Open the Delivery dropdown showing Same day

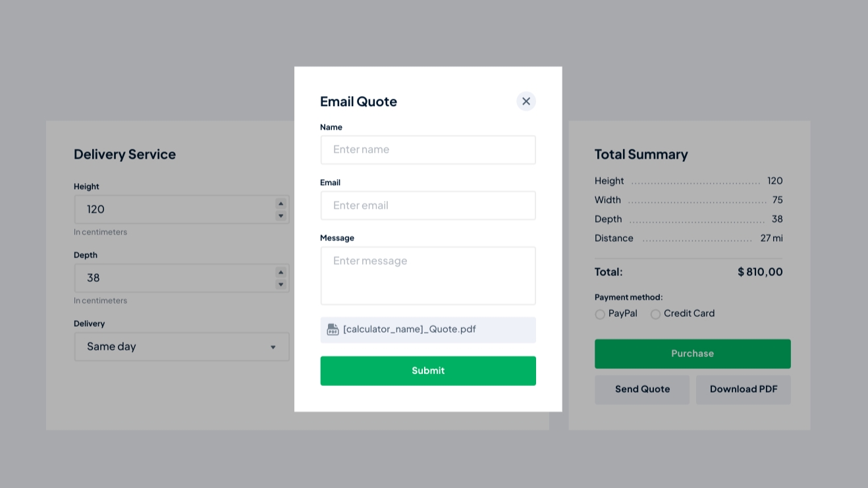pos(182,346)
